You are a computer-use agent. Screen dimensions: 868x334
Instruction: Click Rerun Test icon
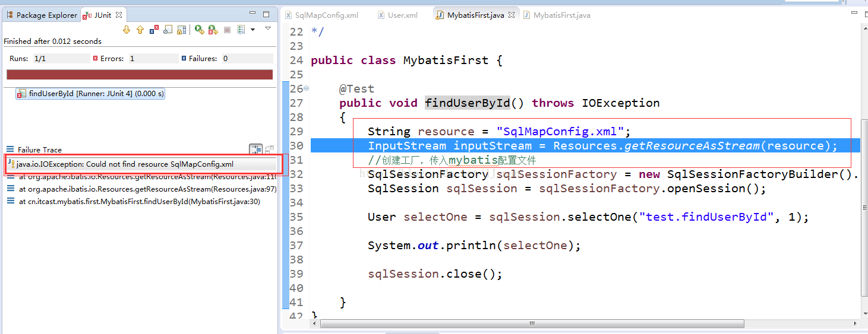click(200, 30)
